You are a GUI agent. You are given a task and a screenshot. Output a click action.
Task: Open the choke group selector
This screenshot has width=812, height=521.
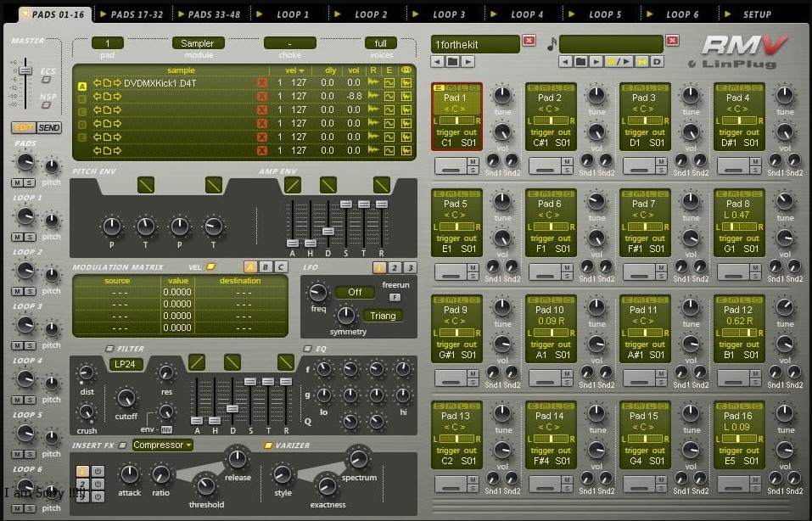click(x=289, y=43)
